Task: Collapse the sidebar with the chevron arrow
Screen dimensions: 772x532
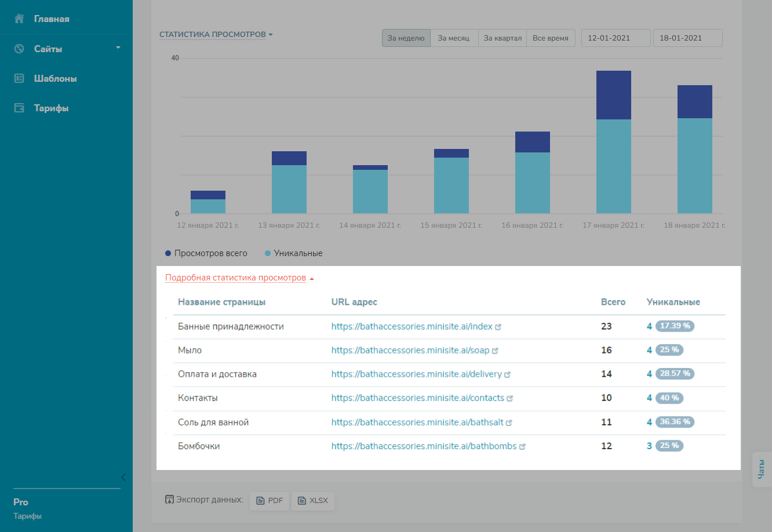Action: pos(123,477)
